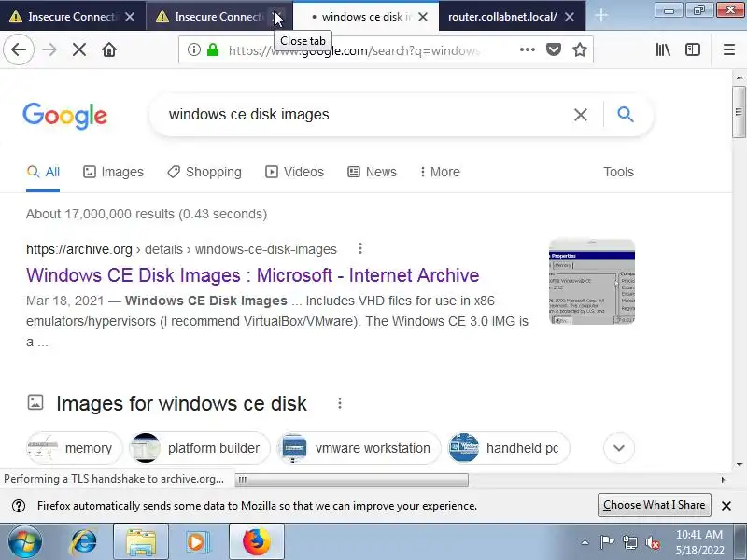Image resolution: width=747 pixels, height=560 pixels.
Task: Open Windows Media Player from taskbar
Action: (197, 542)
